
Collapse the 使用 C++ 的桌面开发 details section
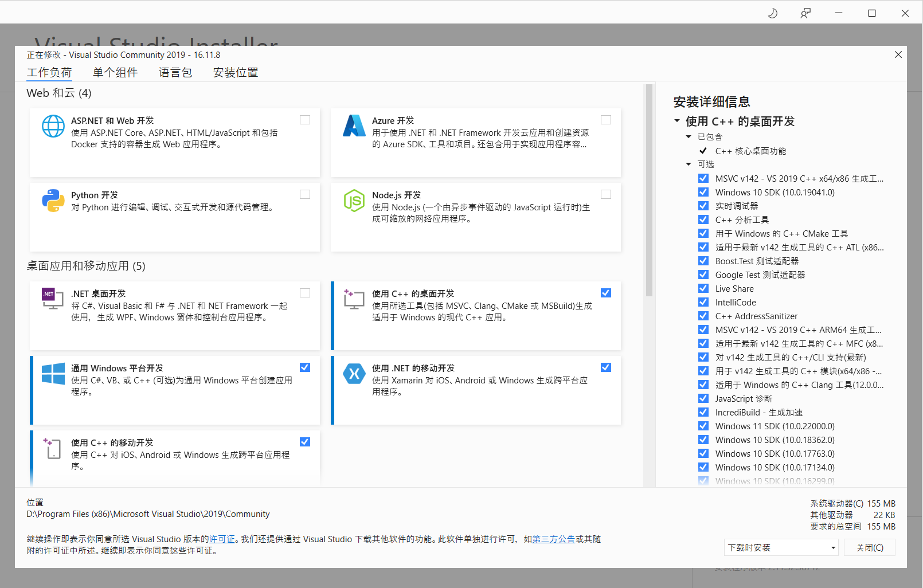[x=677, y=121]
